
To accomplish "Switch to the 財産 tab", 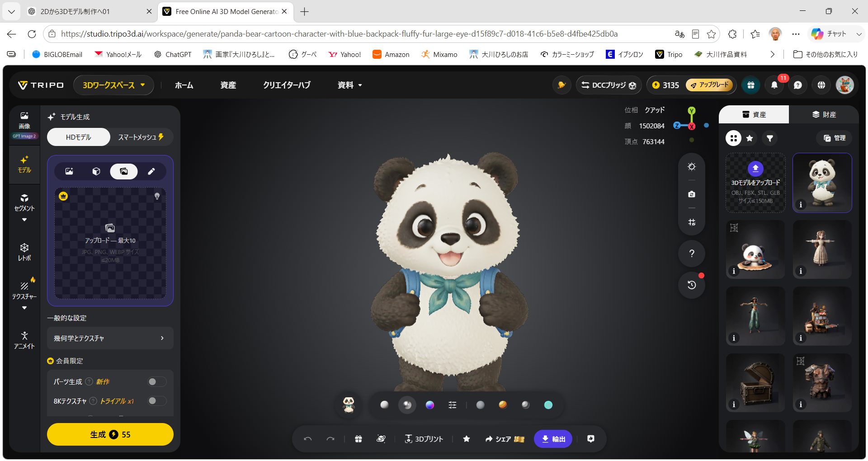I will pos(824,114).
